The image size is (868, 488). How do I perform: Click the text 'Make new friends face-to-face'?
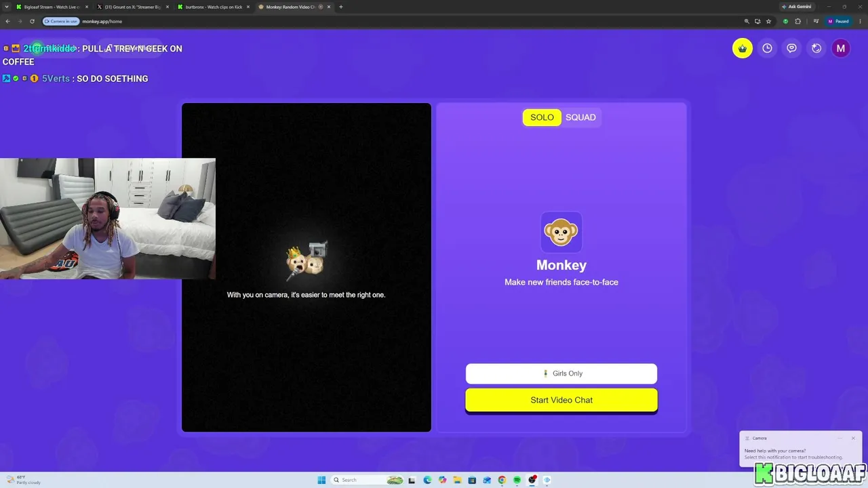pos(561,282)
